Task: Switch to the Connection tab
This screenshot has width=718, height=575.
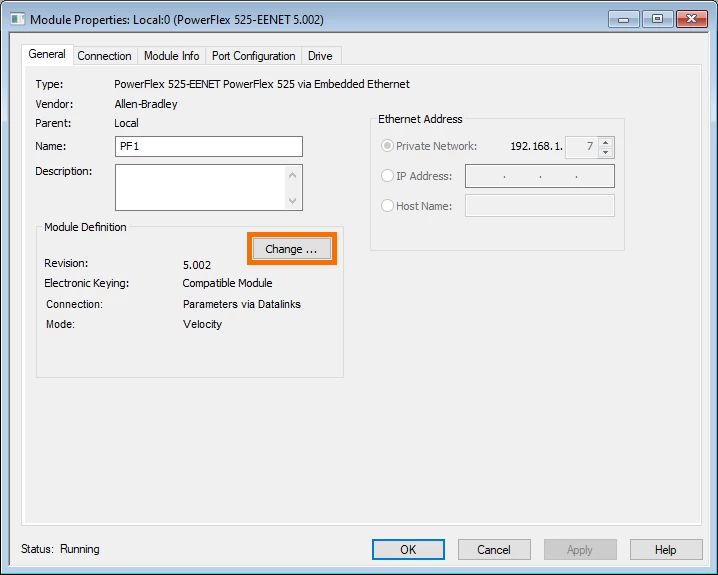Action: tap(104, 56)
